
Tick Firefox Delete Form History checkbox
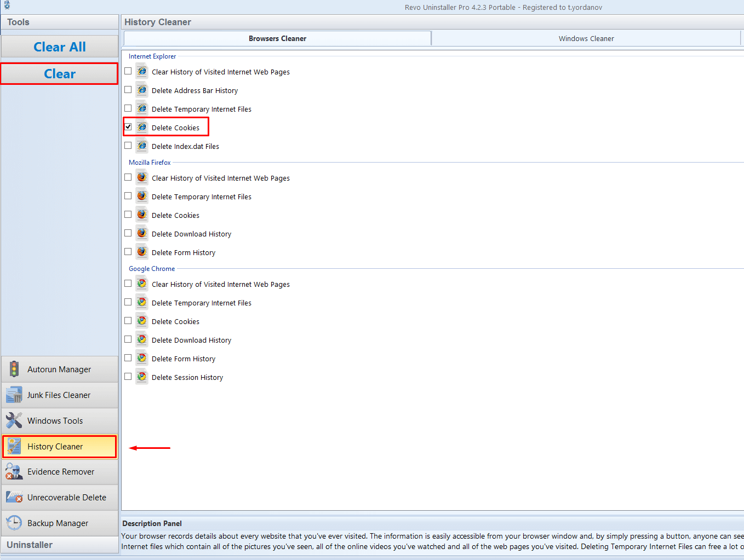128,252
